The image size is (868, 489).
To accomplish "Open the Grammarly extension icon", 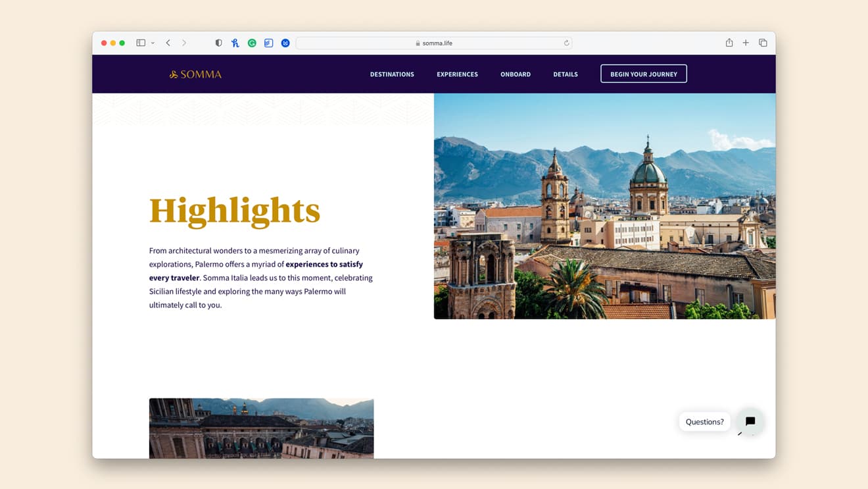I will point(252,43).
